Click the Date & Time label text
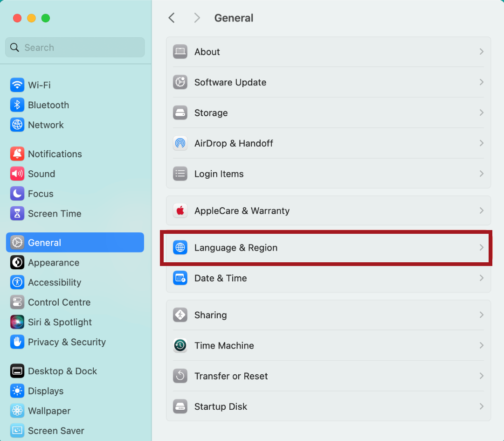 point(221,278)
